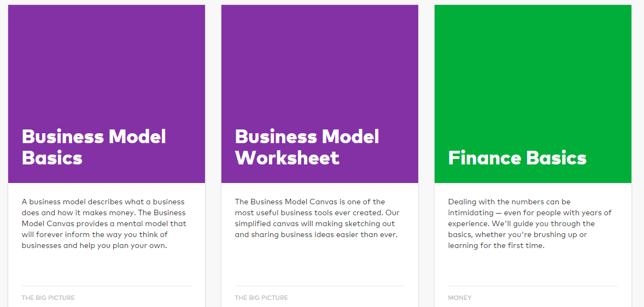Click divider line in Business Model Worksheet card
The image size is (644, 307).
click(320, 286)
